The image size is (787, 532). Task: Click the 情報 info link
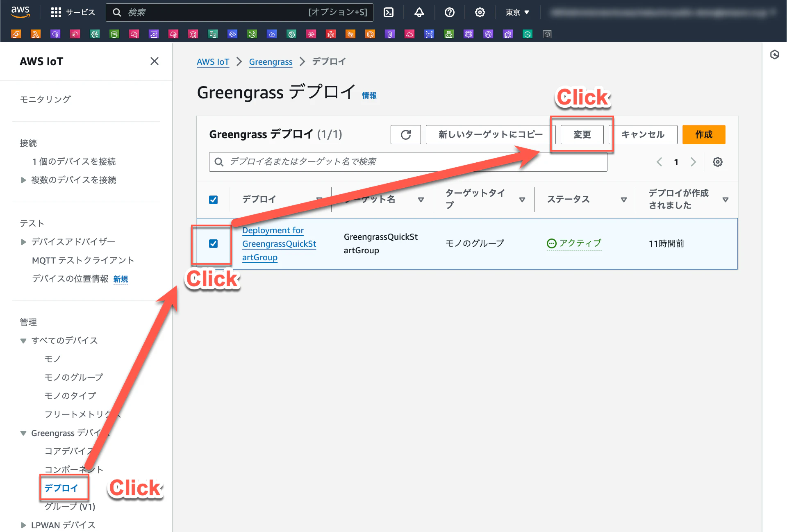click(369, 95)
